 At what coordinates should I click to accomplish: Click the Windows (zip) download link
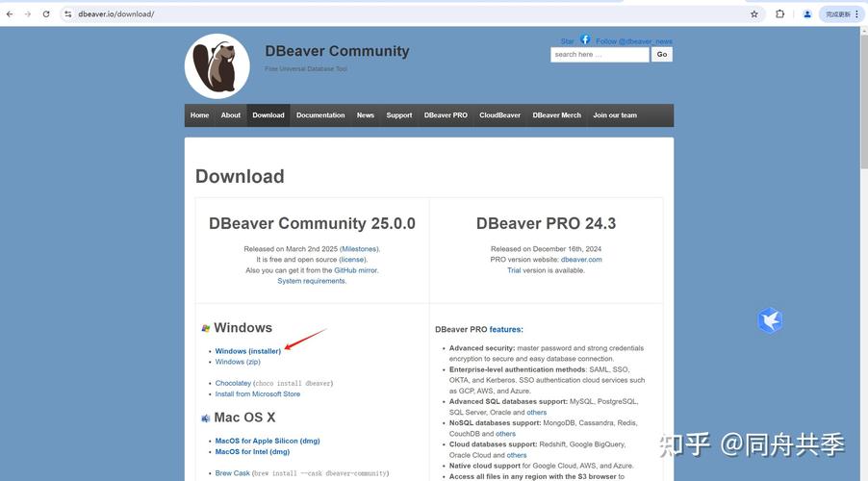(238, 362)
